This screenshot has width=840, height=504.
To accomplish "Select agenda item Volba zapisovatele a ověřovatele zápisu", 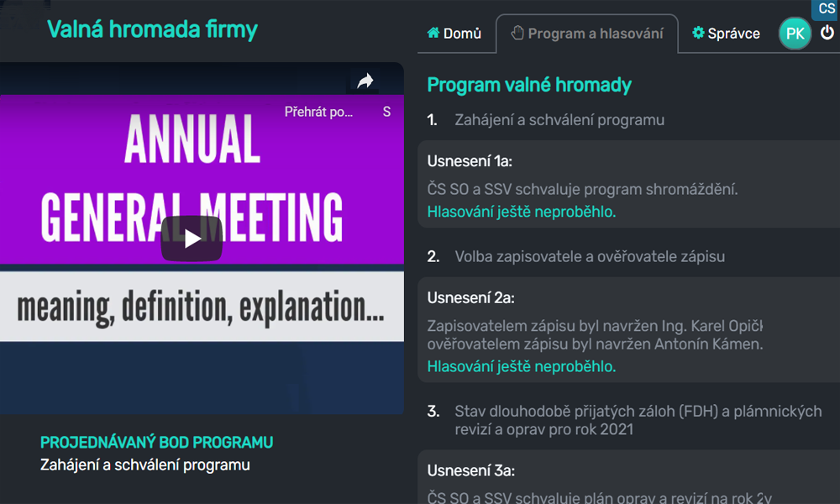I will click(x=591, y=256).
